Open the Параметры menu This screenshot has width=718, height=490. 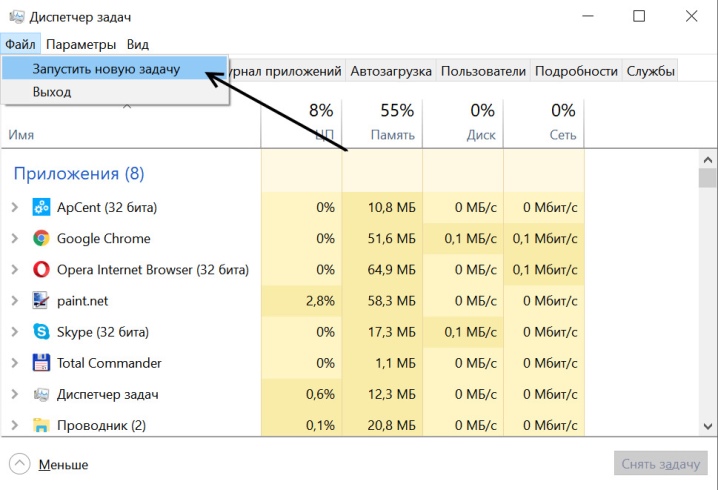pyautogui.click(x=81, y=44)
